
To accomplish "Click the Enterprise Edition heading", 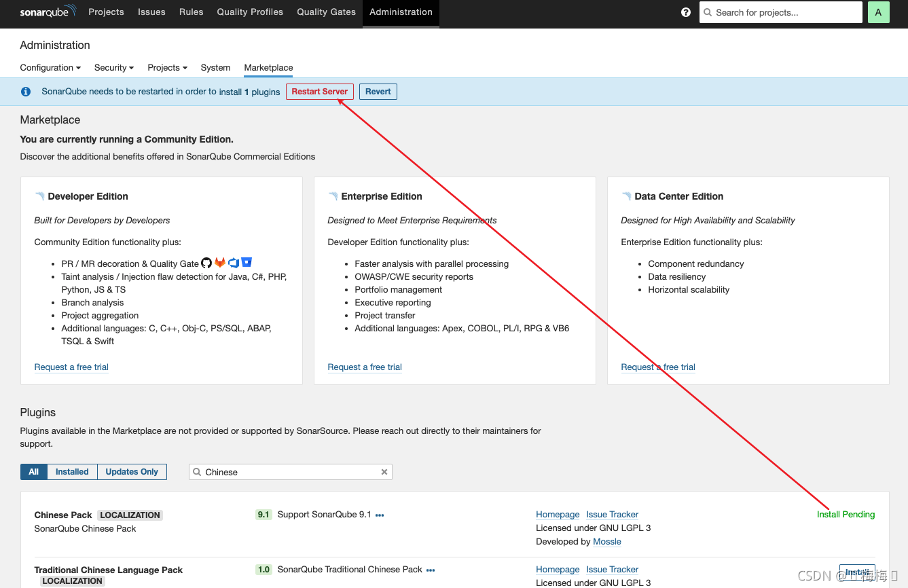I will tap(382, 196).
